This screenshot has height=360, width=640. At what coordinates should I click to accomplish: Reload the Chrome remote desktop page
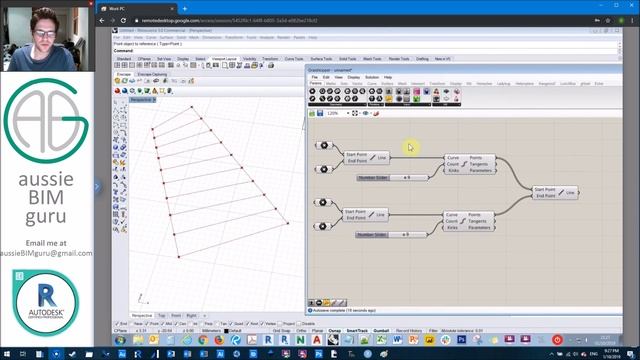123,20
